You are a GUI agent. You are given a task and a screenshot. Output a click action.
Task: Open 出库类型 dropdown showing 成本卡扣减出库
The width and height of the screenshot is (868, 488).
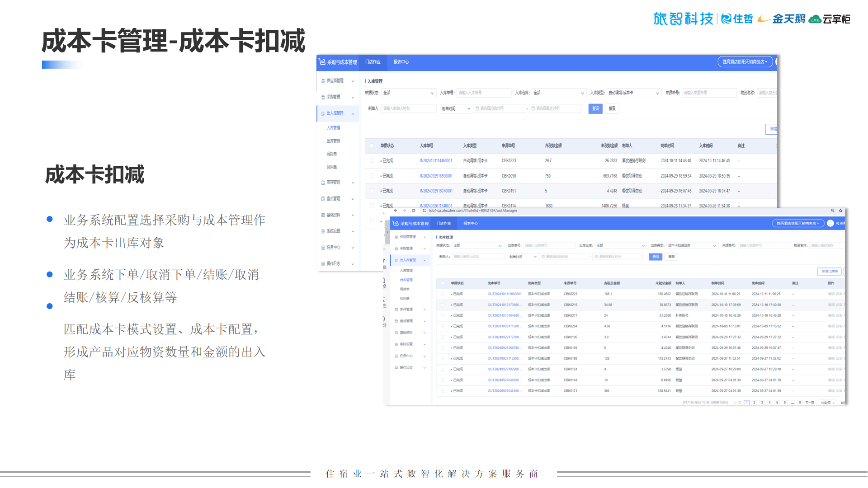tap(692, 246)
